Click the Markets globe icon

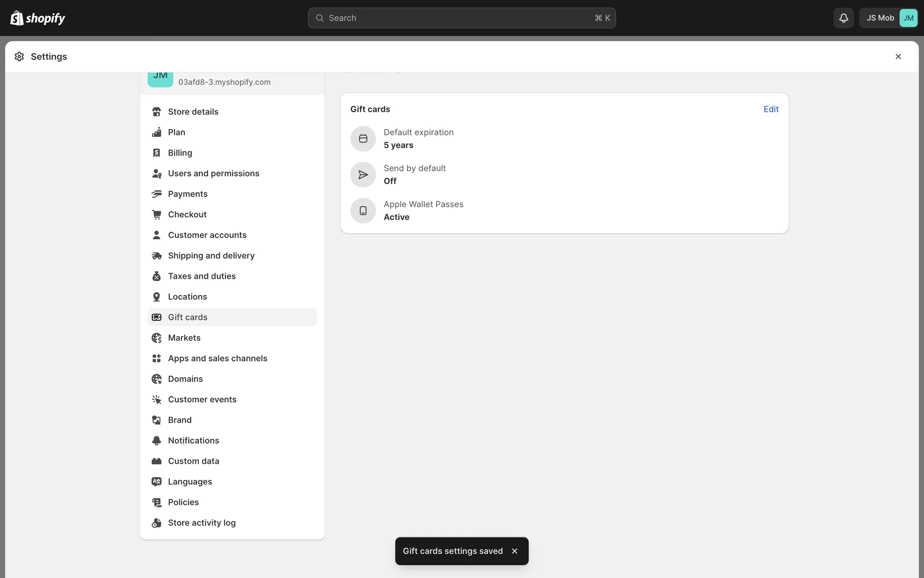[x=156, y=338]
